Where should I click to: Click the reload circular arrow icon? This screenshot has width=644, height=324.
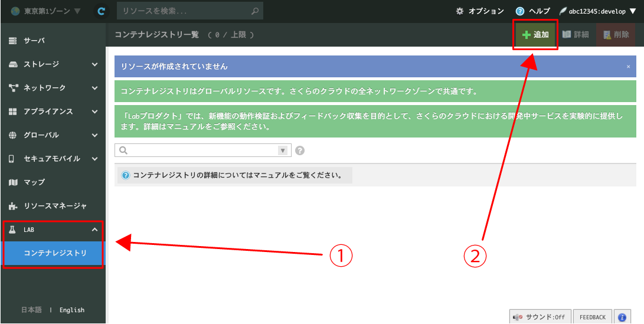[x=100, y=11]
